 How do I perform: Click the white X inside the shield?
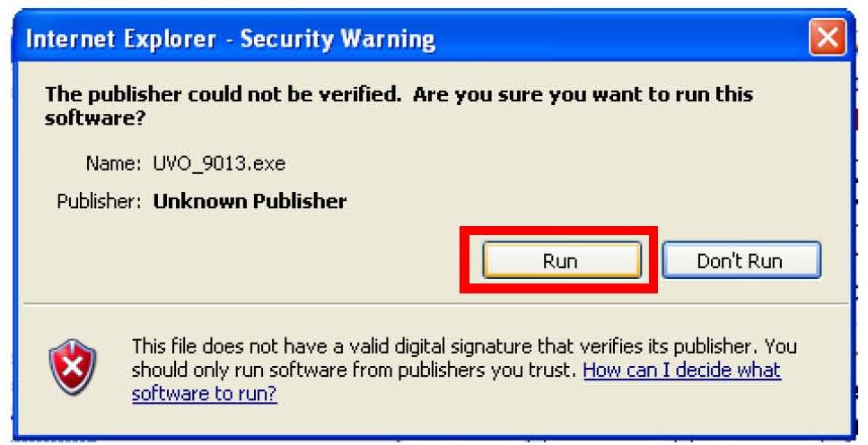[73, 366]
